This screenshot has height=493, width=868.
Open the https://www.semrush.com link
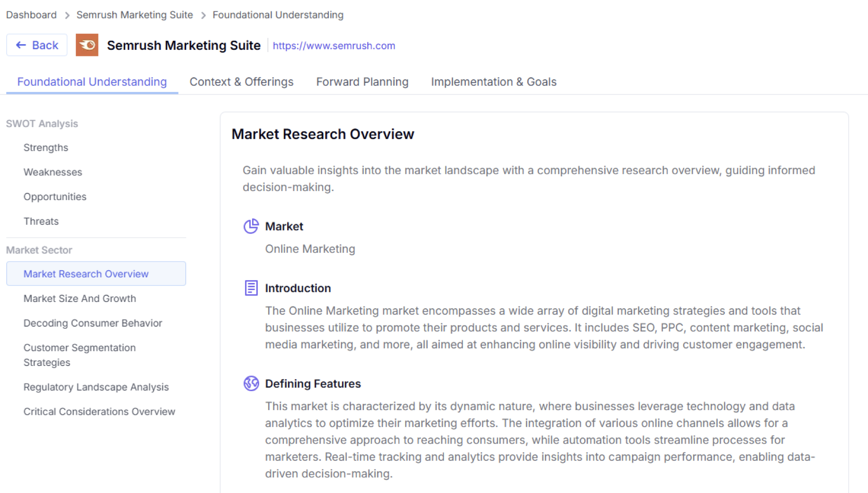point(334,46)
